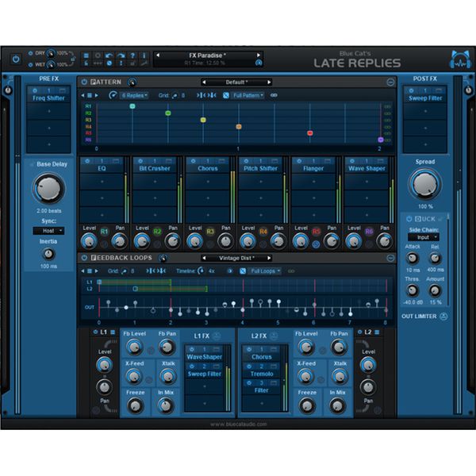This screenshot has height=476, width=476.
Task: Toggle the OUT LIMITER button
Action: pos(443,317)
